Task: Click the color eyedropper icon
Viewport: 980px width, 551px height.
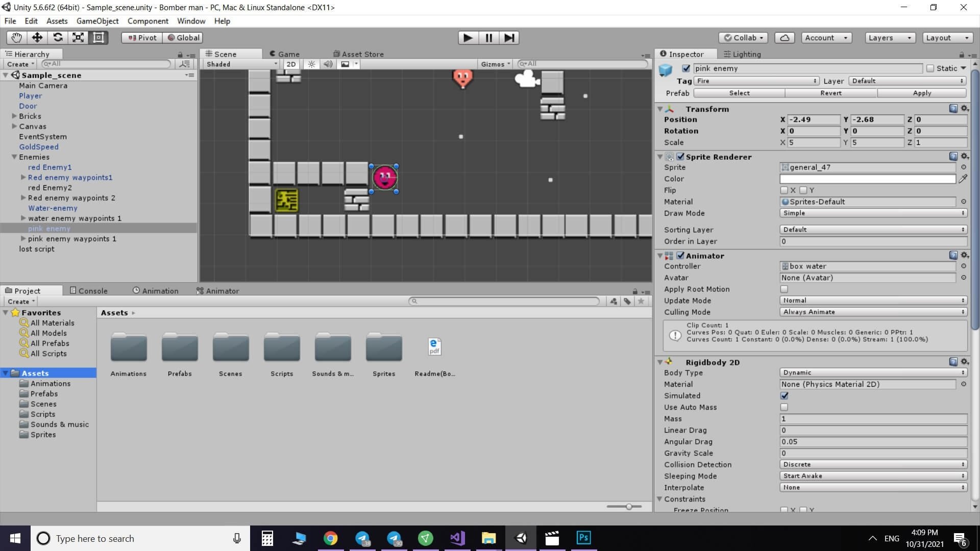Action: click(x=963, y=179)
